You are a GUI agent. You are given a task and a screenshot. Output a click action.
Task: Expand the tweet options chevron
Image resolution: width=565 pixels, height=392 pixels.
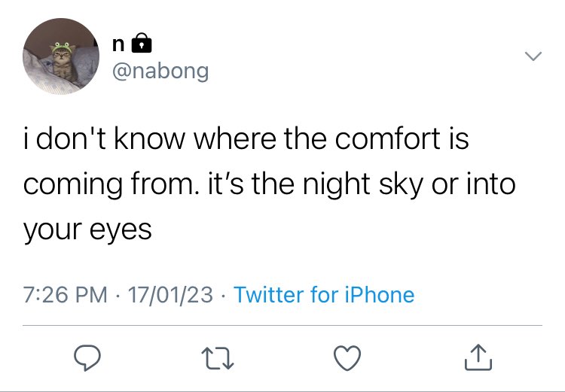click(x=533, y=56)
